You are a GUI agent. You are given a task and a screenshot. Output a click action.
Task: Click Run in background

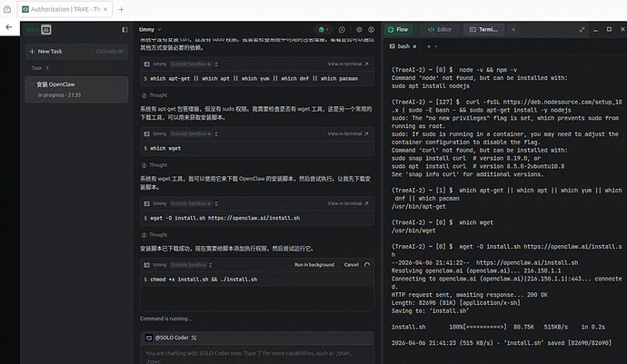click(313, 264)
